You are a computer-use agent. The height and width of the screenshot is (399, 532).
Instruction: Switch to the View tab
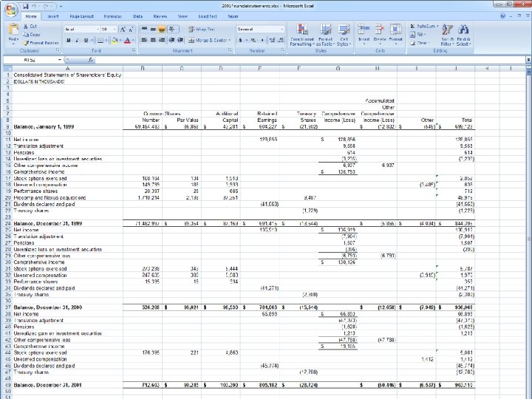[x=183, y=16]
